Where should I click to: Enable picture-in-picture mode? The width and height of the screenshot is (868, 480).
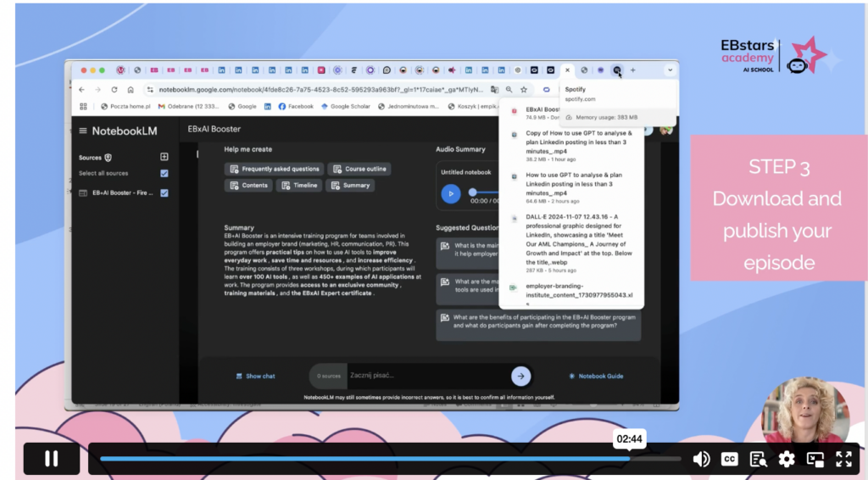(815, 459)
